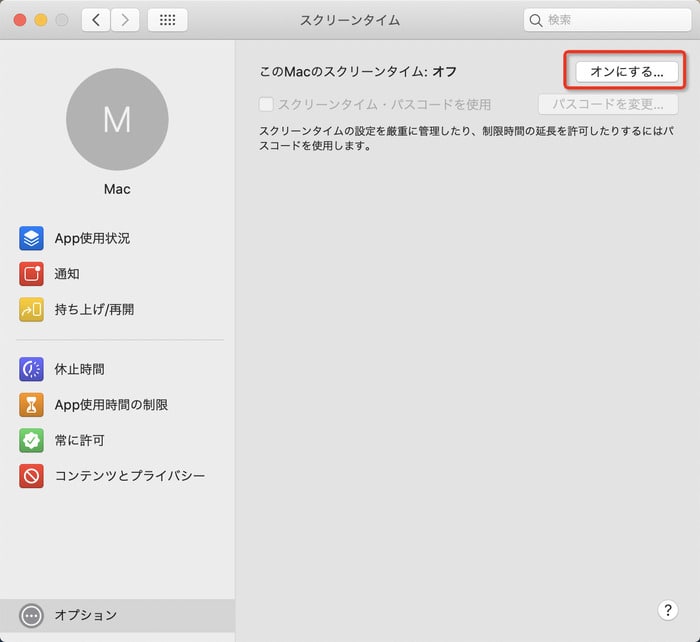Click the App使用状況 layers icon
Image resolution: width=700 pixels, height=642 pixels.
(31, 238)
